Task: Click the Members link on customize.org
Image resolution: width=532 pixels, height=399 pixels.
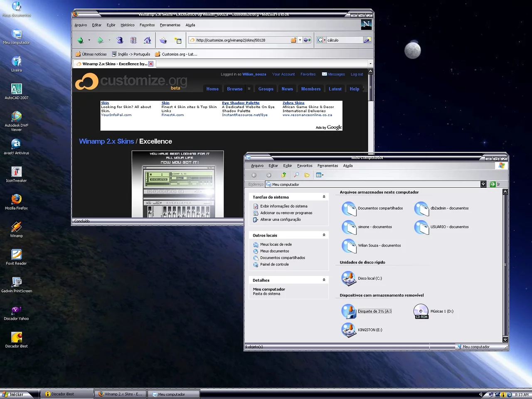Action: click(x=310, y=89)
